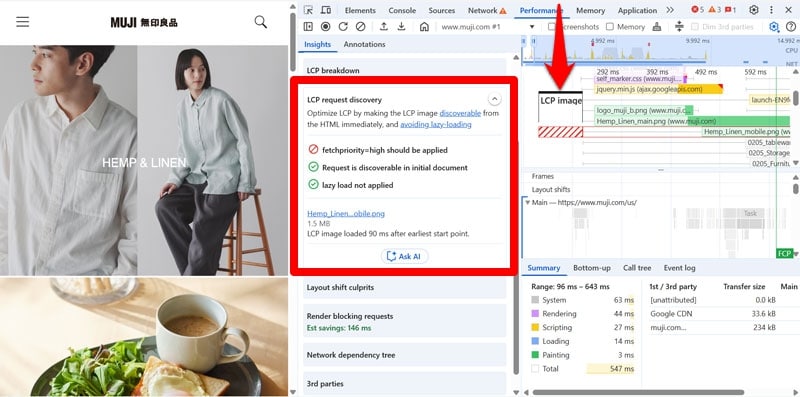This screenshot has width=800, height=397.
Task: Expand the Render blocking requests insight
Action: pyautogui.click(x=405, y=321)
